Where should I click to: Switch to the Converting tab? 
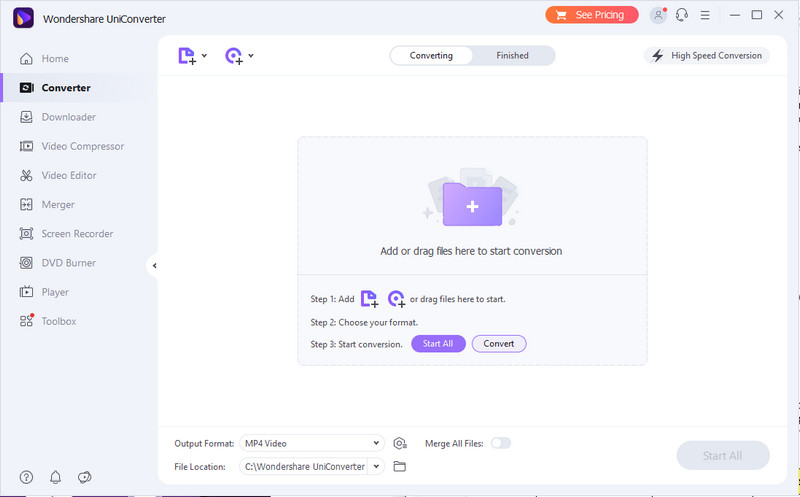coord(431,56)
